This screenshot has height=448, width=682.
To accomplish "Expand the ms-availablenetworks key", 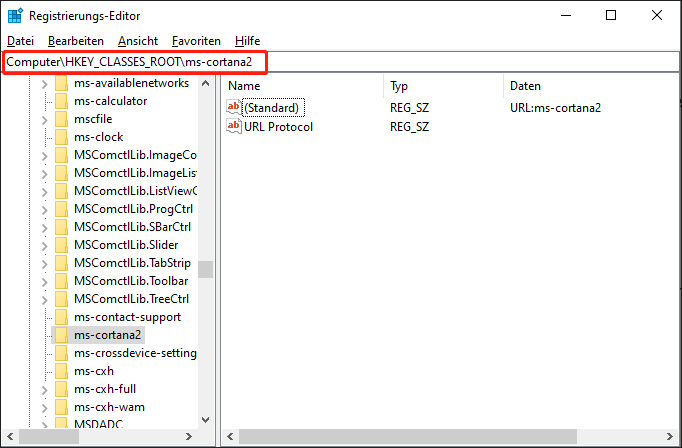I will [44, 84].
